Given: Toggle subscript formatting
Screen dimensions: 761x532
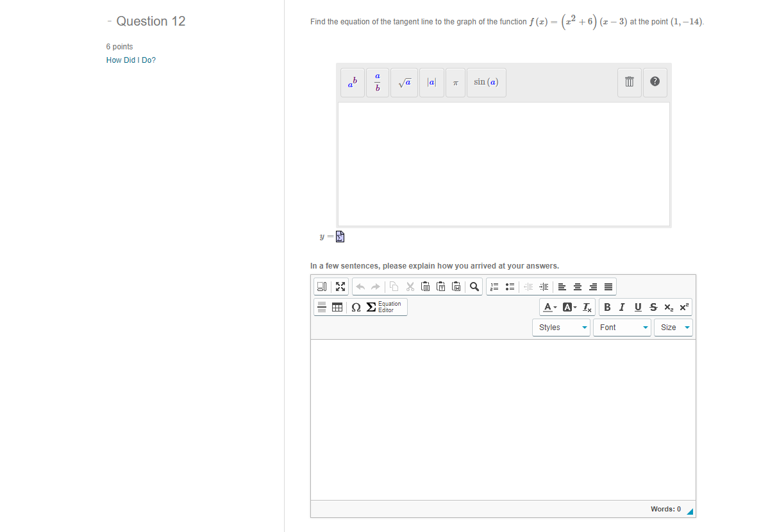Looking at the screenshot, I should coord(669,307).
